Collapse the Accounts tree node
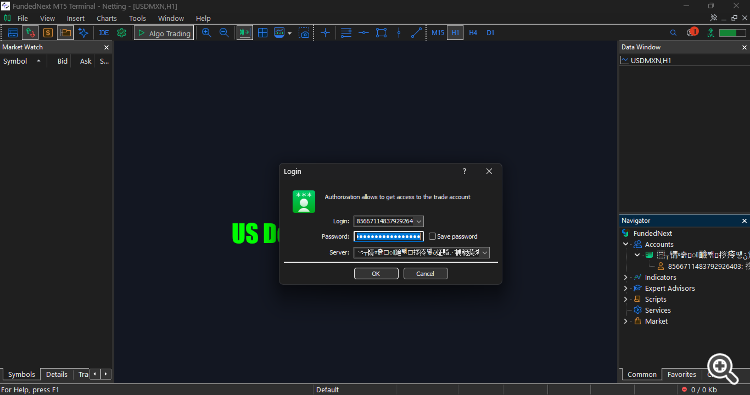 [626, 244]
